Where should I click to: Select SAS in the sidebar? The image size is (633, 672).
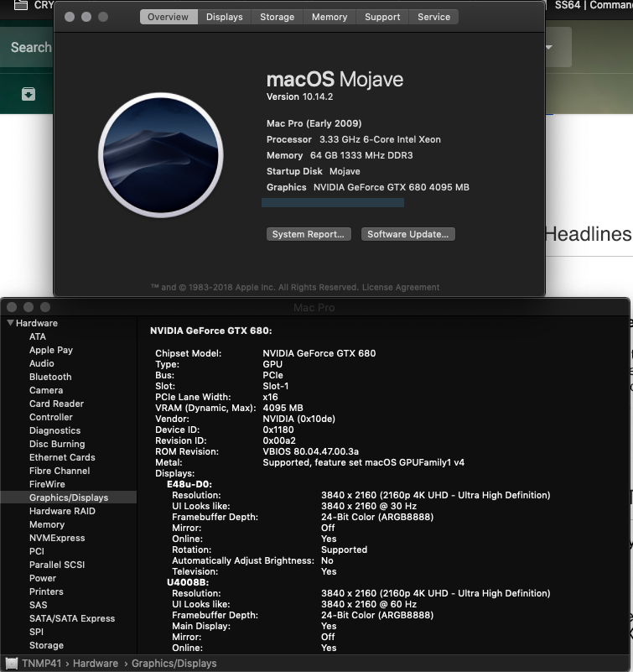(38, 605)
